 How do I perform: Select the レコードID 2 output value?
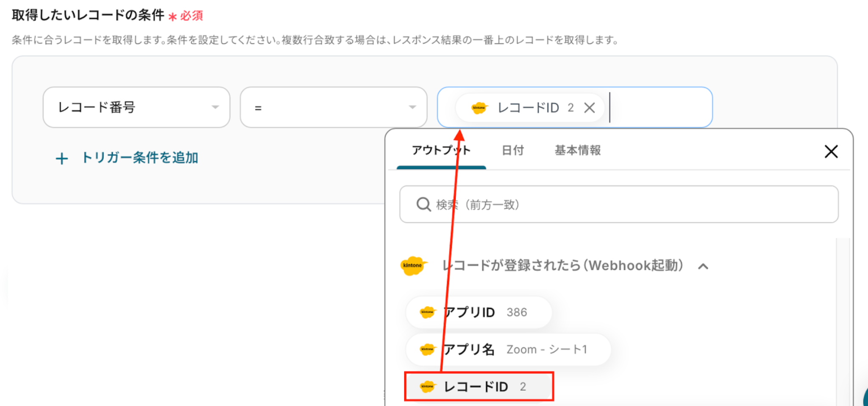tap(479, 386)
